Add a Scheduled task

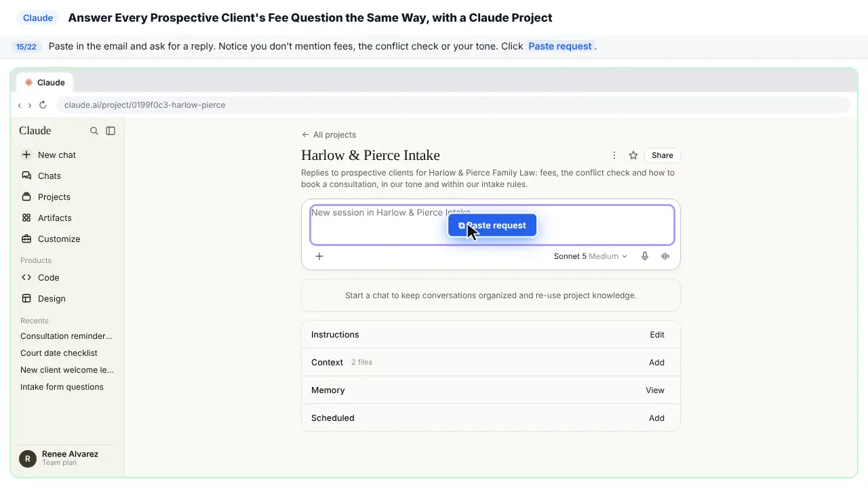(x=656, y=418)
